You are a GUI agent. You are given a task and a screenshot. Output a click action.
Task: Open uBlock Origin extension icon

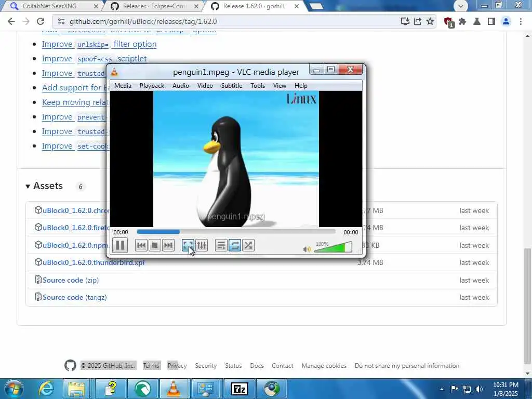[449, 22]
